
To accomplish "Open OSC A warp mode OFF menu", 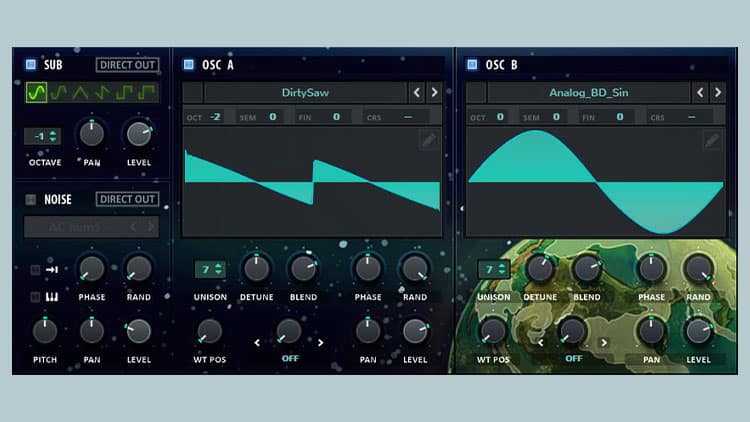I will (x=290, y=358).
